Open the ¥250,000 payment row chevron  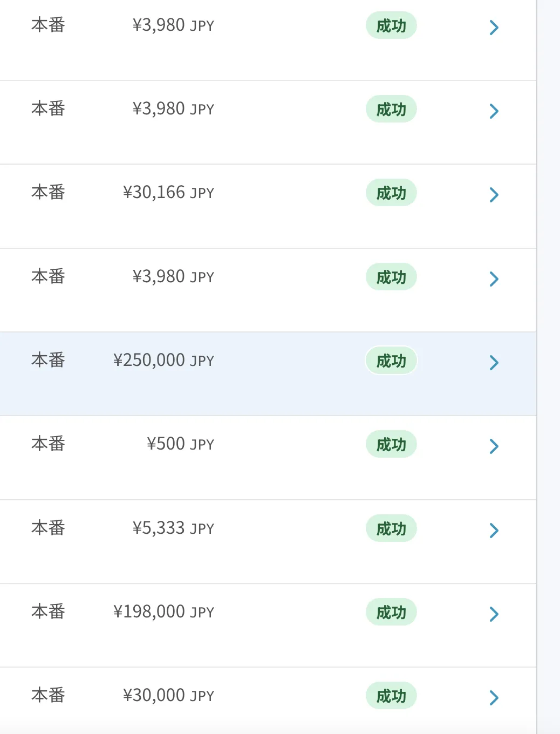click(x=494, y=363)
